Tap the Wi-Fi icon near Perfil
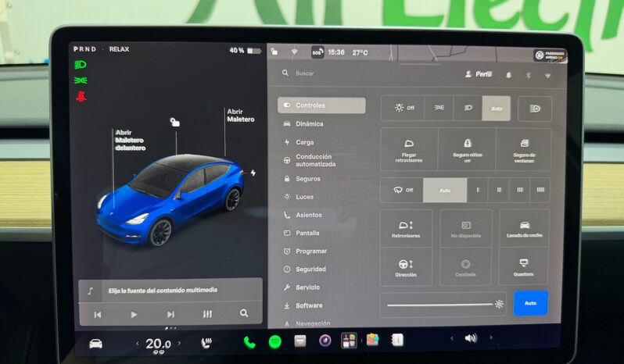 pos(547,76)
